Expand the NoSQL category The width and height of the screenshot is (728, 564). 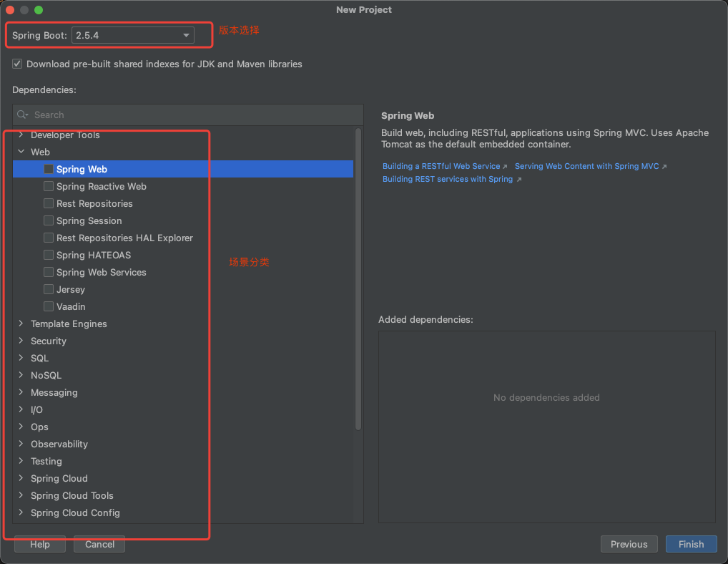point(21,375)
